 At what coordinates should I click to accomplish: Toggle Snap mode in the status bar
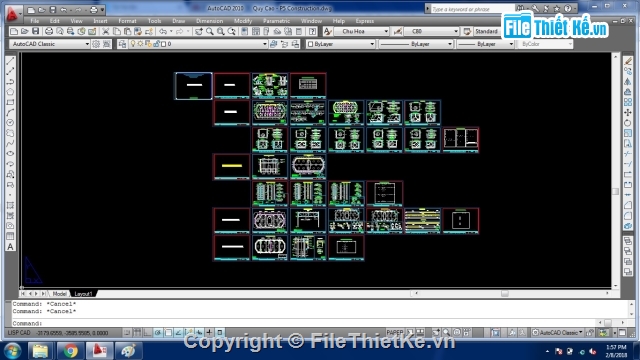click(x=127, y=333)
